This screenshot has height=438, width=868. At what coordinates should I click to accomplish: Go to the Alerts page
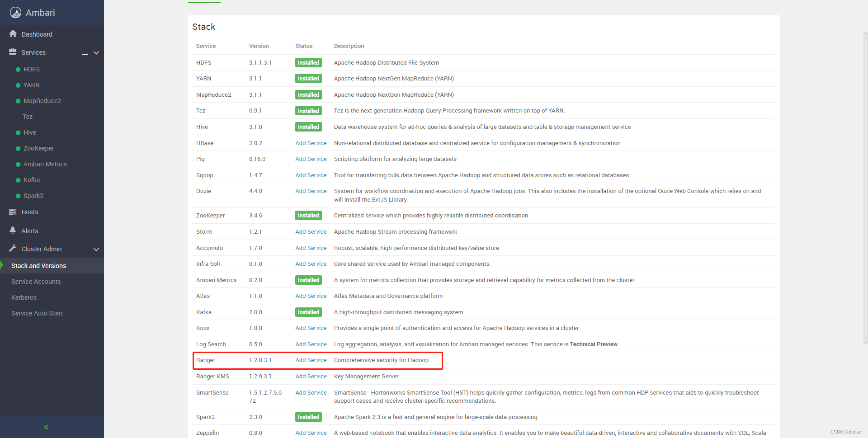tap(30, 231)
